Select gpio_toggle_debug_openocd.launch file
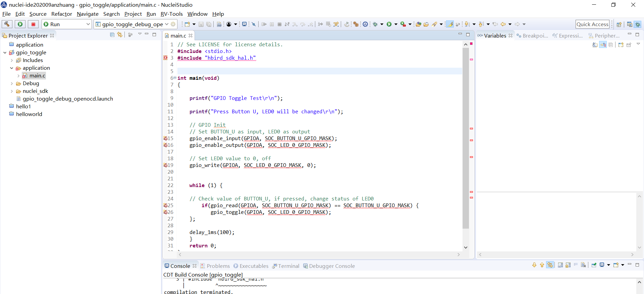Viewport: 644px width, 294px height. tap(68, 99)
